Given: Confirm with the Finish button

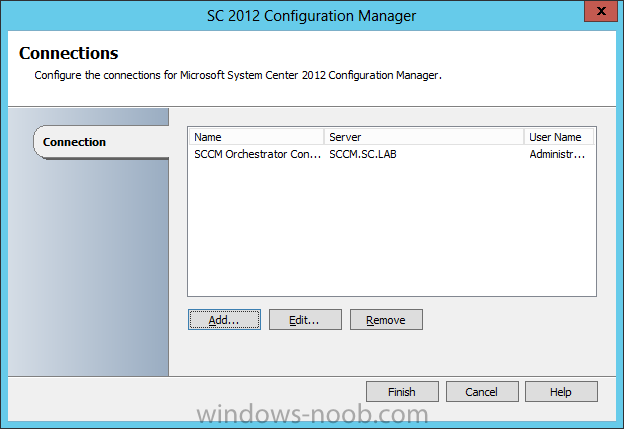Looking at the screenshot, I should pos(402,392).
